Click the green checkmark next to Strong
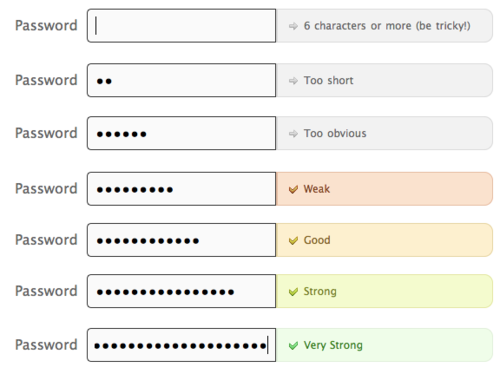 pos(293,292)
